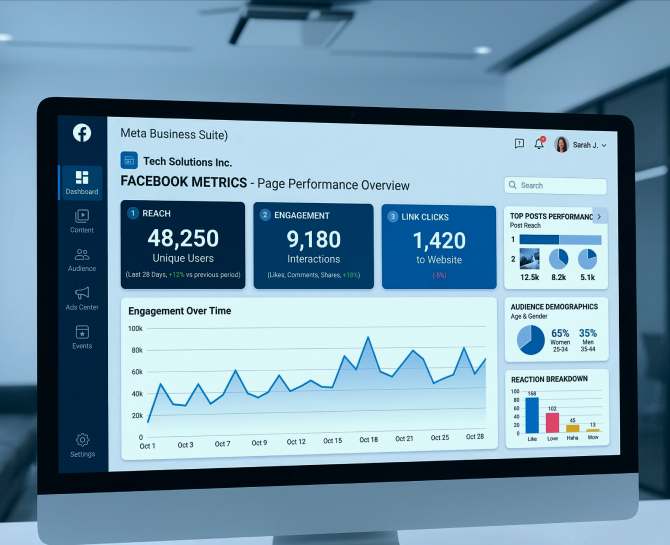Viewport: 670px width, 545px height.
Task: Click the Audience Demographics heading
Action: click(x=554, y=307)
